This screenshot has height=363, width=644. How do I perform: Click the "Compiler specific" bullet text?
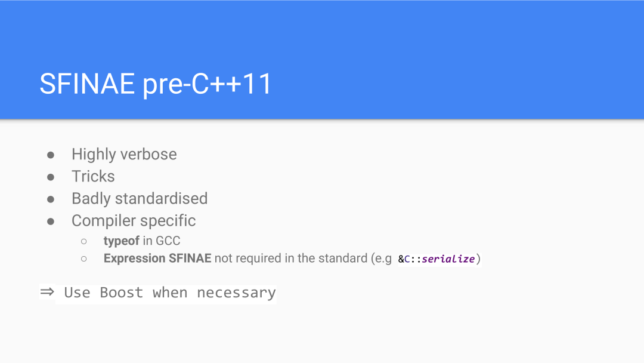(x=134, y=220)
